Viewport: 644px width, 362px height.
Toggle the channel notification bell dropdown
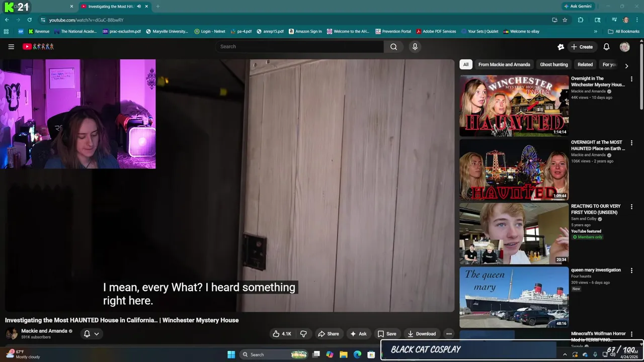click(x=91, y=334)
